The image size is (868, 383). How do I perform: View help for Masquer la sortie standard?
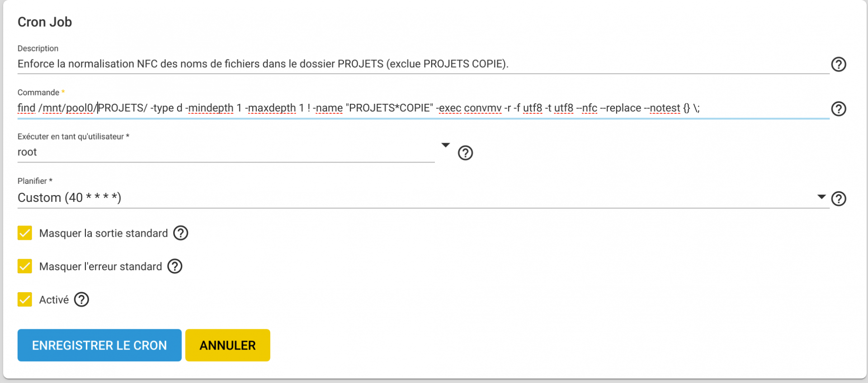[181, 233]
